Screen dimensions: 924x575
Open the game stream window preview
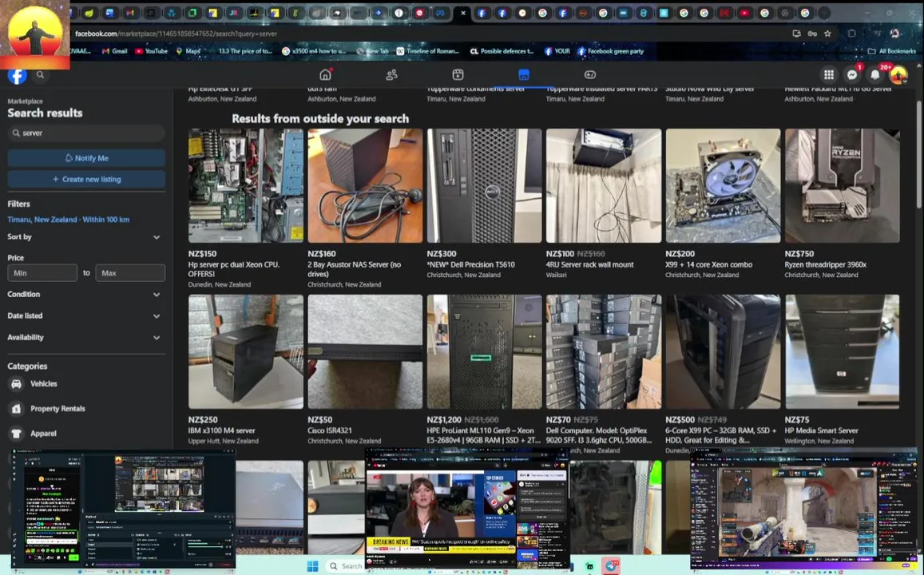803,510
